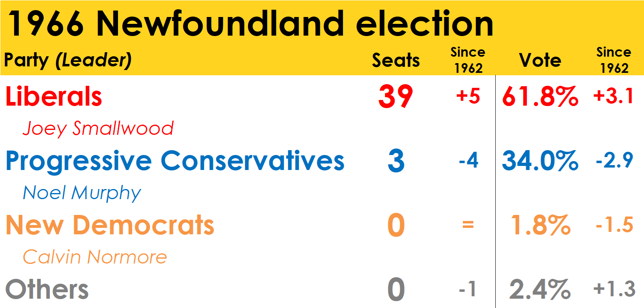Click leader name Noel Murphy
644x308 pixels.
pyautogui.click(x=82, y=193)
